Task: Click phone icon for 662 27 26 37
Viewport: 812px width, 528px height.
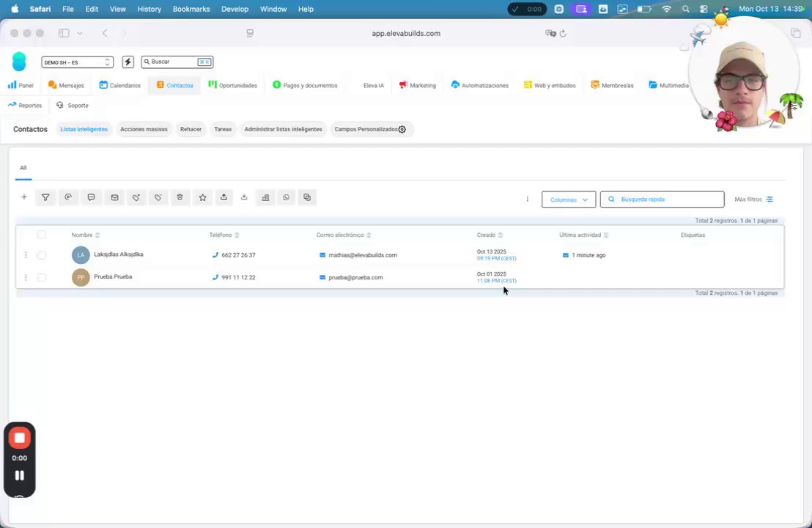Action: pos(215,255)
